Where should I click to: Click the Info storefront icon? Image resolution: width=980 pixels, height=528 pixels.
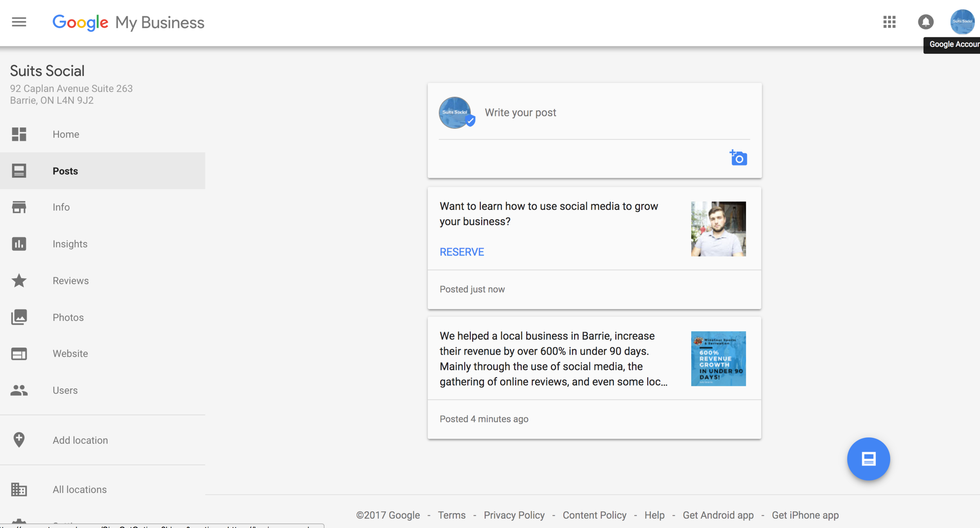[19, 207]
